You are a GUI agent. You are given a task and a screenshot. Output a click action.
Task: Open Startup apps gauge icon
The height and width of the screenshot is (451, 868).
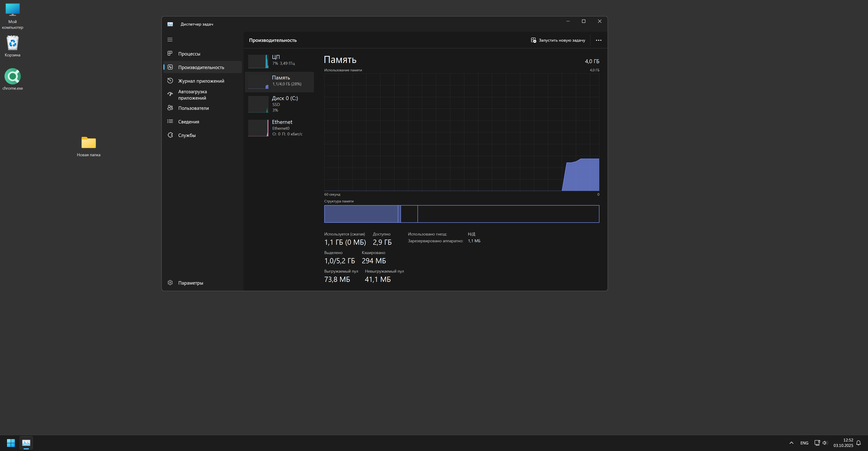[x=170, y=94]
